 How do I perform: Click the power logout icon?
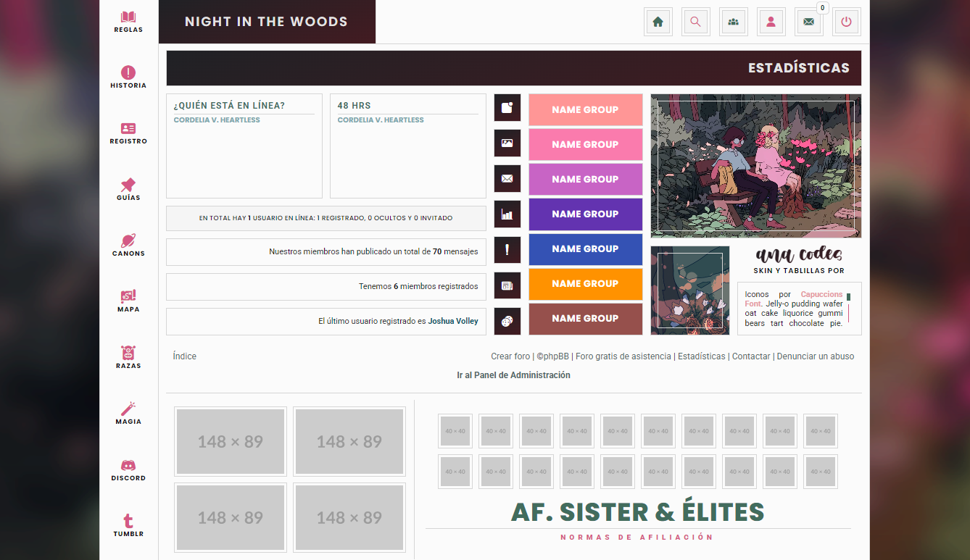coord(847,22)
